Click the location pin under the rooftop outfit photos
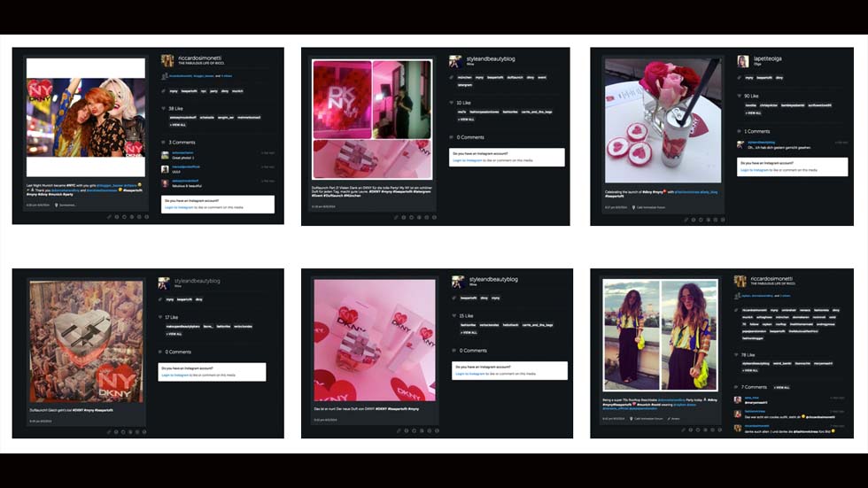 tap(631, 418)
